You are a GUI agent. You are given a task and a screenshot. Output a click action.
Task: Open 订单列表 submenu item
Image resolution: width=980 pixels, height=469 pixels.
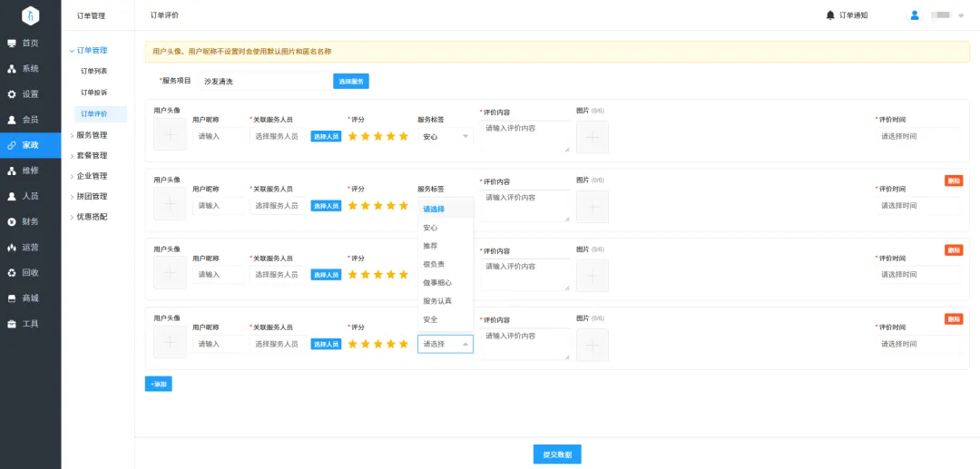pyautogui.click(x=93, y=71)
